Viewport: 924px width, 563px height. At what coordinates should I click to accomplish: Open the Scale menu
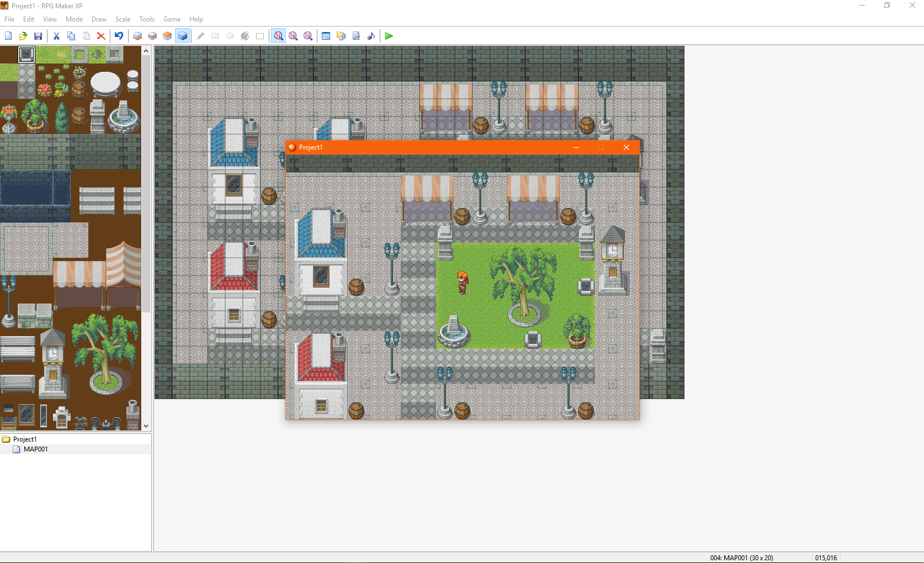click(x=123, y=19)
